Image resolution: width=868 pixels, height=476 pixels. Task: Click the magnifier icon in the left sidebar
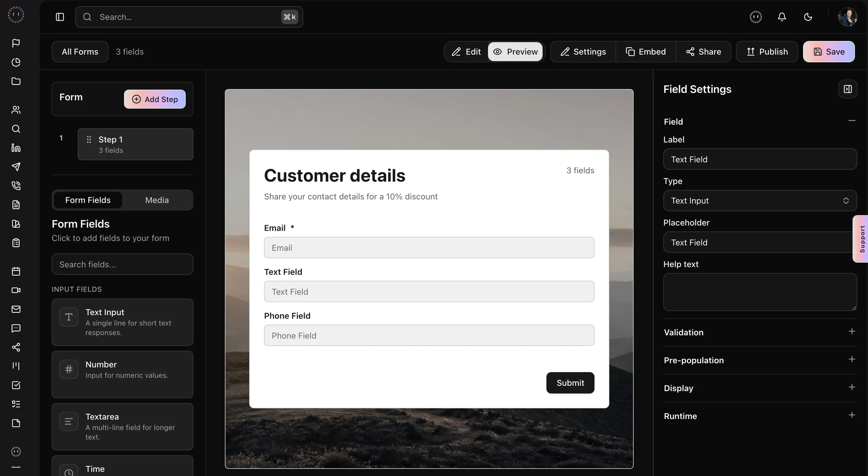click(16, 129)
